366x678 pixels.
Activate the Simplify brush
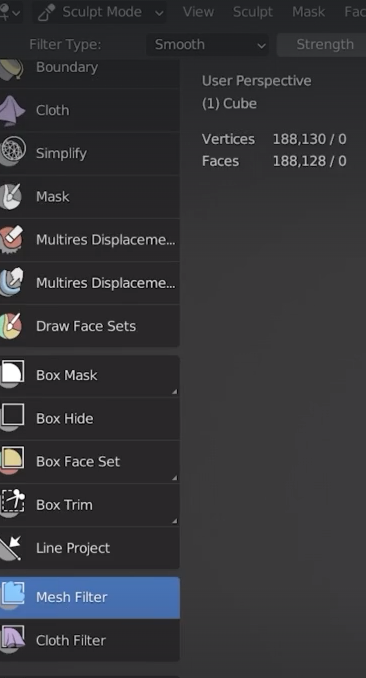90,153
